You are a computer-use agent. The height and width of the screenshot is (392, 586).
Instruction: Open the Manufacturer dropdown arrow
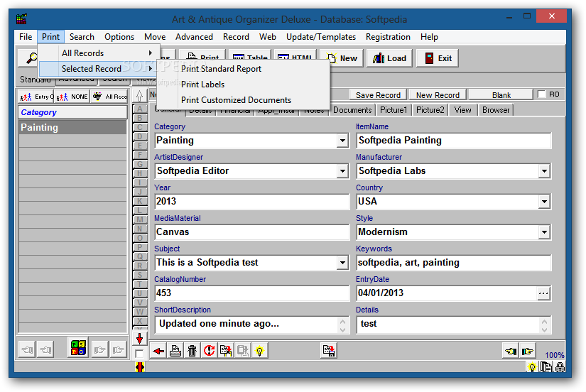point(544,171)
